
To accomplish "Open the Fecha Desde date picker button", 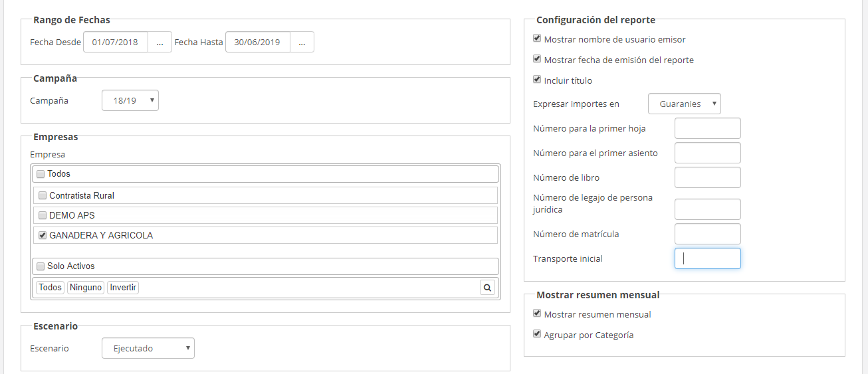I will coord(160,42).
